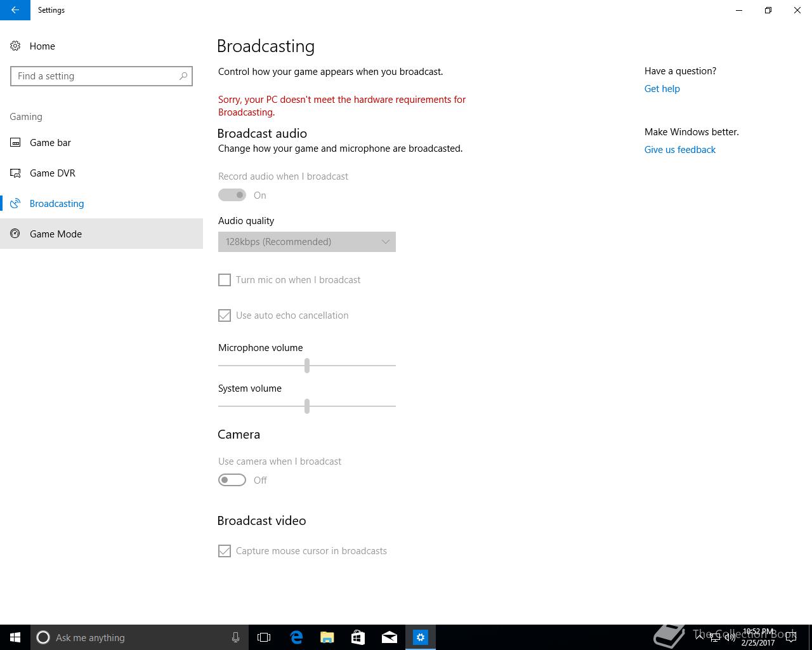
Task: Uncheck Use auto echo cancellation
Action: coord(225,315)
